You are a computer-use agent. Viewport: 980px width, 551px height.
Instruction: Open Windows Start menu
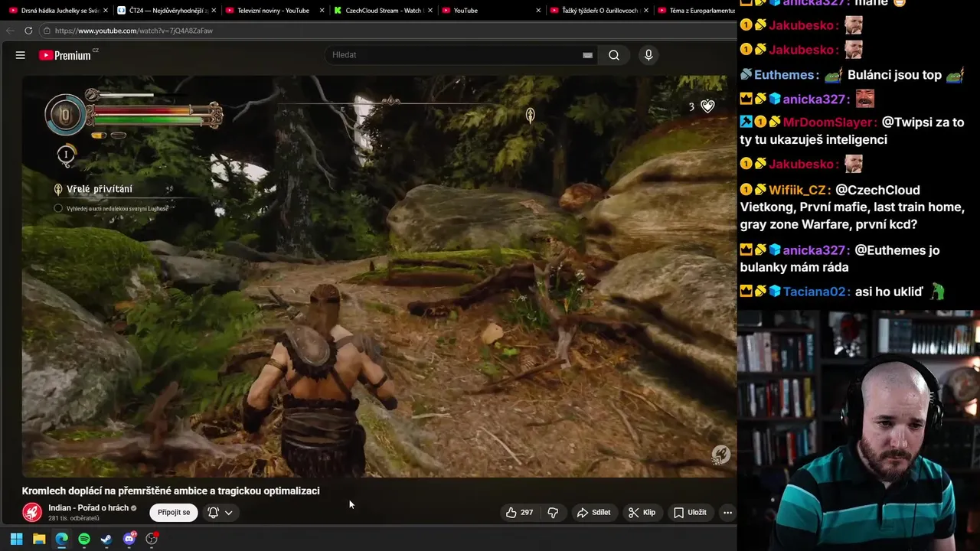coord(16,539)
